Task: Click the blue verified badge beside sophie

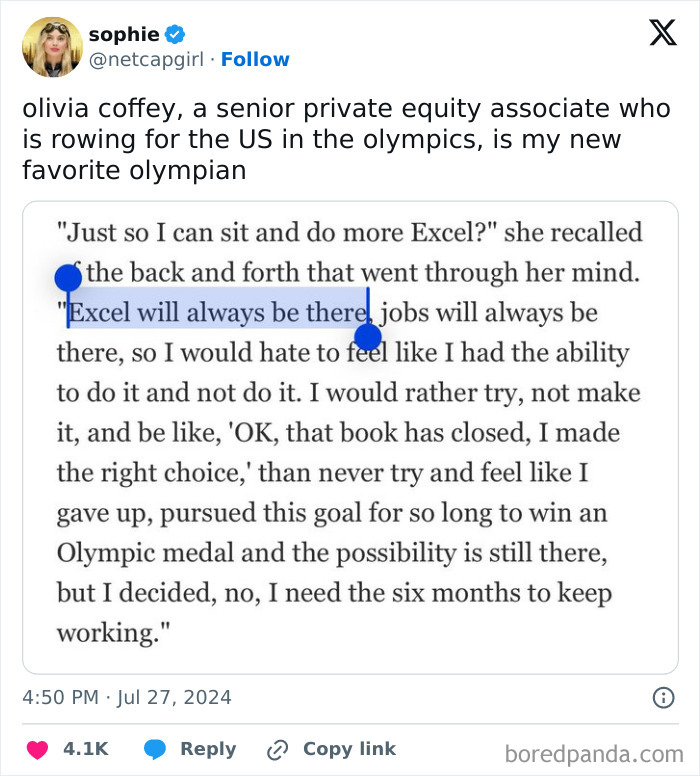Action: coord(174,35)
